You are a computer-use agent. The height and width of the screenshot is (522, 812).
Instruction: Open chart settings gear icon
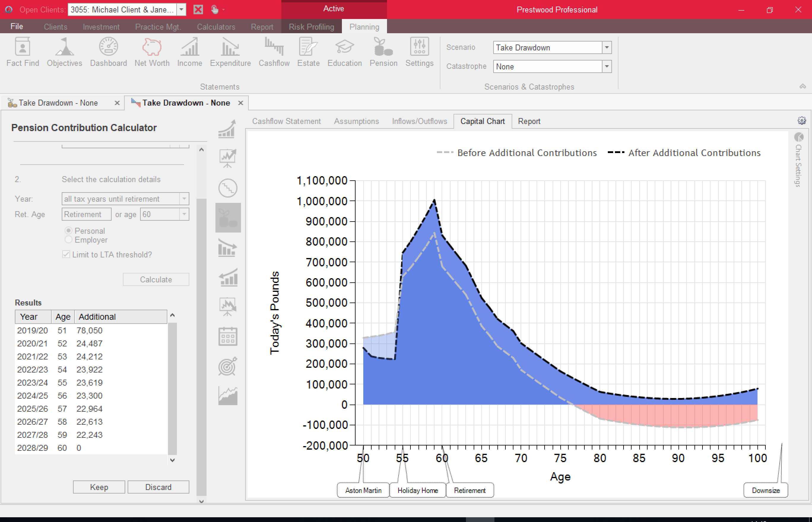point(802,121)
